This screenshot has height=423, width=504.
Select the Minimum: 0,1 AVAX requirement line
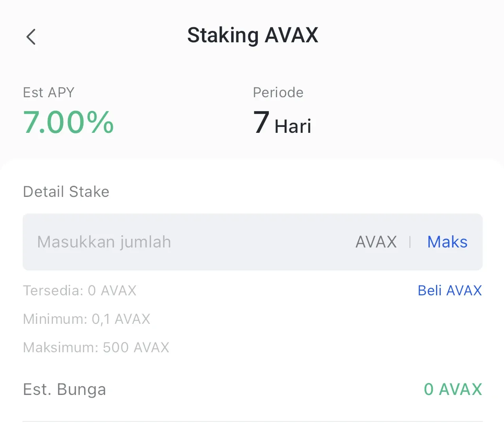point(87,319)
